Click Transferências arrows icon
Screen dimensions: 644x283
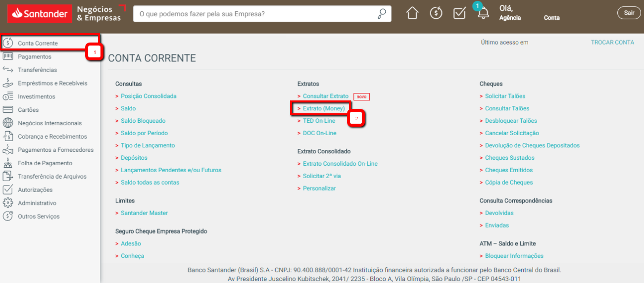coord(8,70)
